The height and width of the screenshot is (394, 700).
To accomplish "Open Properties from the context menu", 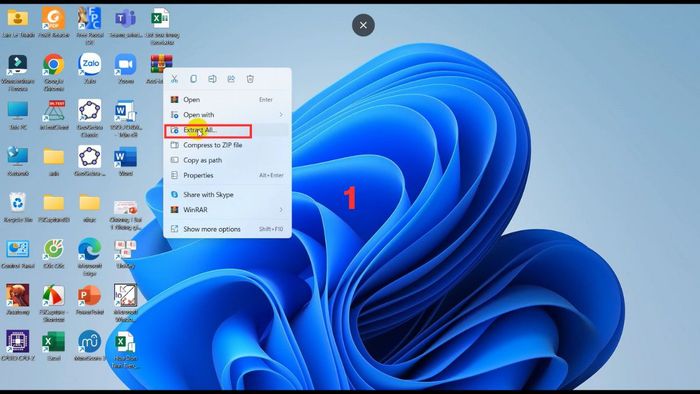I will 227,175.
